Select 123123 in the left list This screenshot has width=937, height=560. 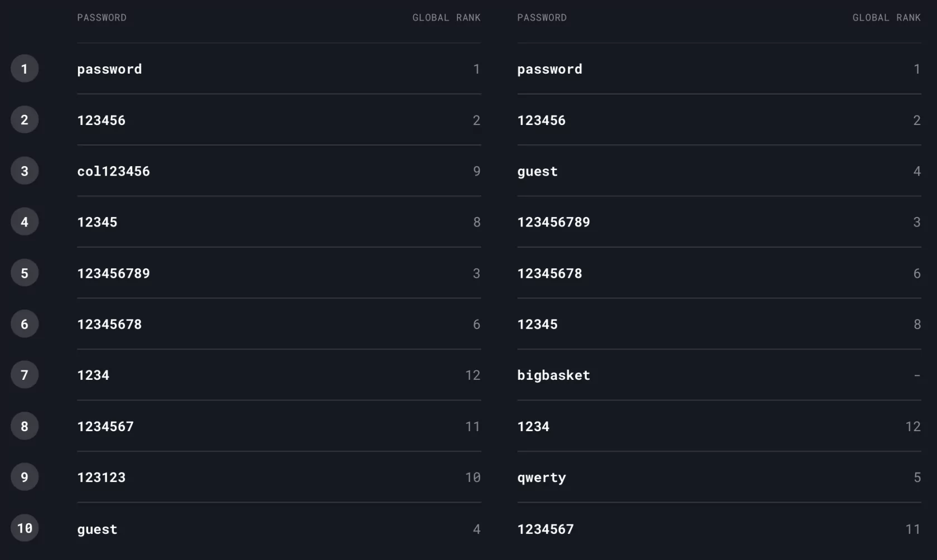(101, 477)
